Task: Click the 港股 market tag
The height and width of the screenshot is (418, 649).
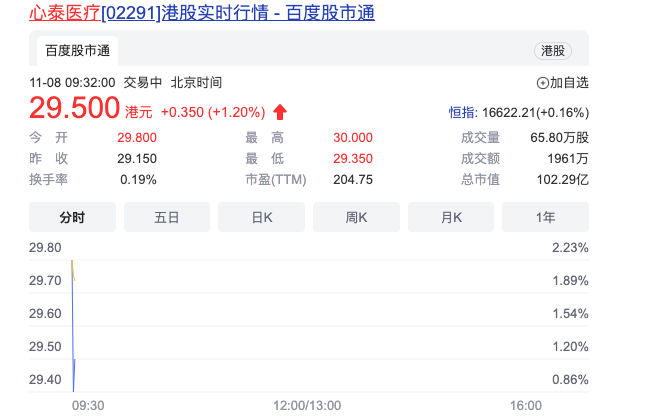Action: (553, 50)
